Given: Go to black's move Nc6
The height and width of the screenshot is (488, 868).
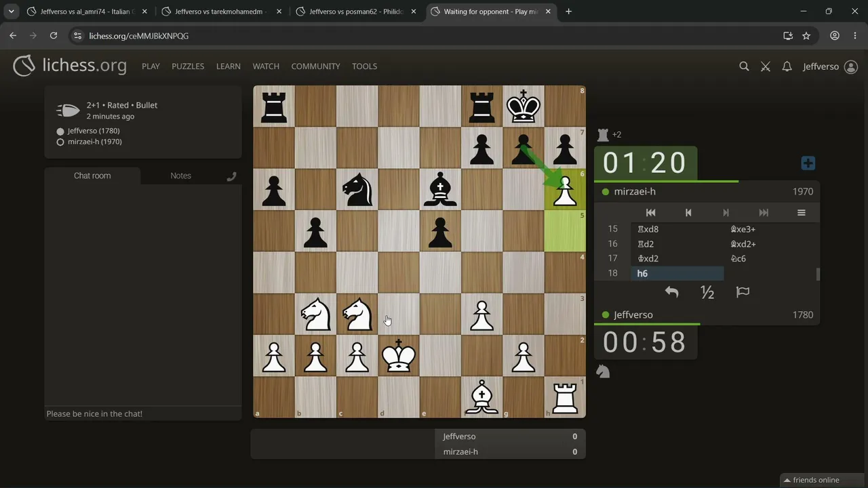Looking at the screenshot, I should 770,259.
